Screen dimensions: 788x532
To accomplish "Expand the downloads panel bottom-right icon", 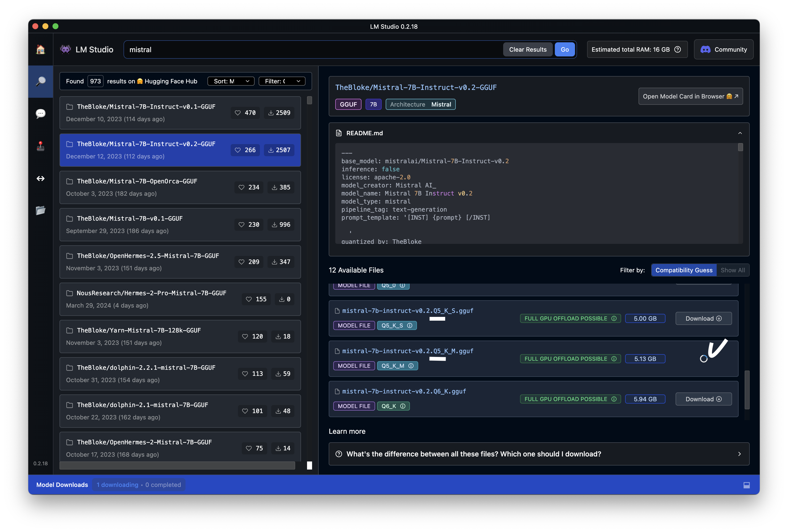I will [x=746, y=485].
